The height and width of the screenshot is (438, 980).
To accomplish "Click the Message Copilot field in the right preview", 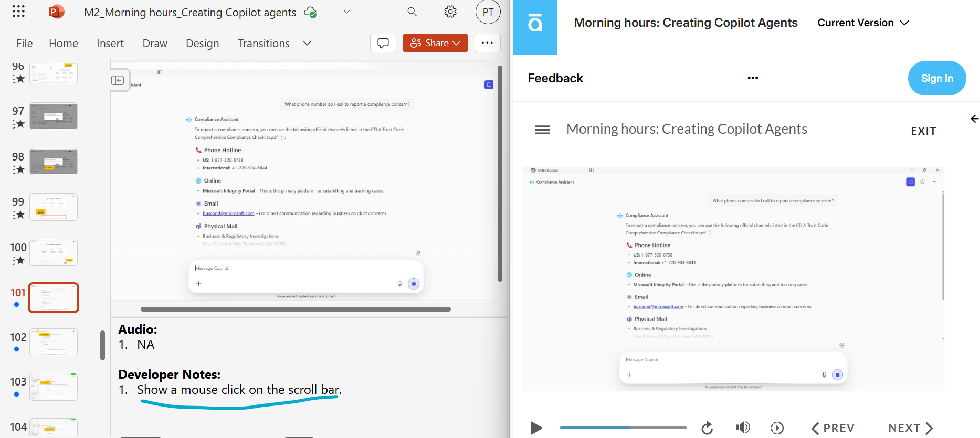I will tap(733, 367).
